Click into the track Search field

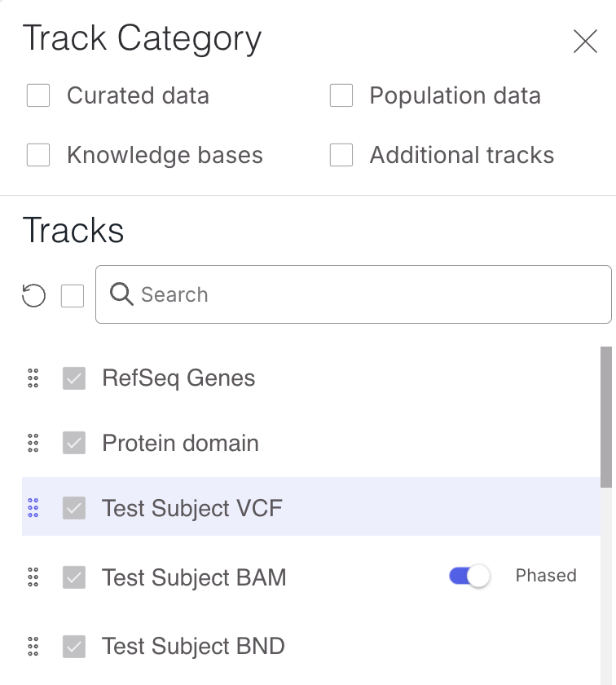point(367,294)
